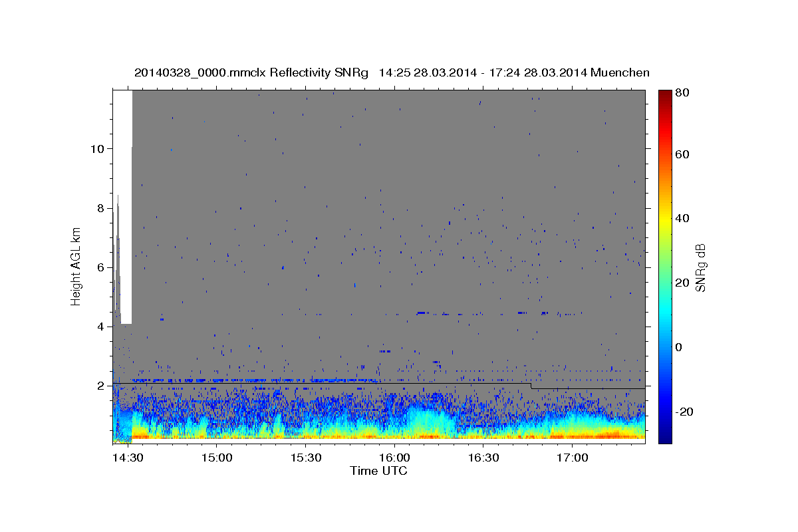This screenshot has width=798, height=532.
Task: Click the colorbar value 40
Action: click(x=684, y=218)
